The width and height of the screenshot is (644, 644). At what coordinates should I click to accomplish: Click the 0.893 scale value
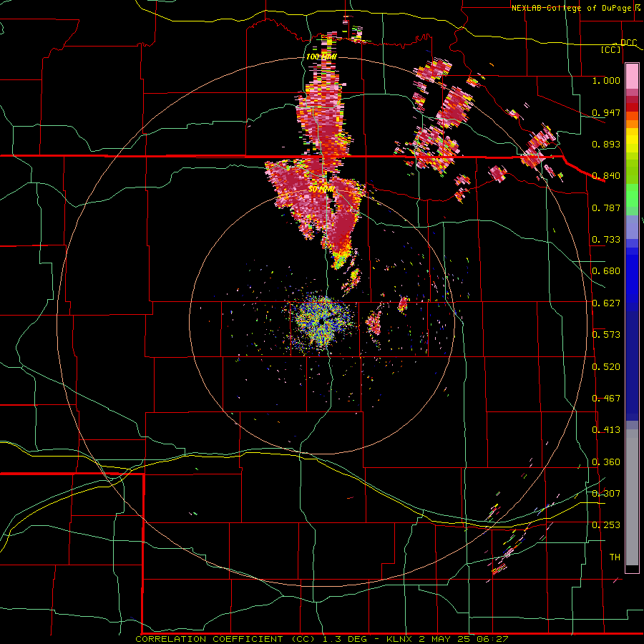click(606, 144)
